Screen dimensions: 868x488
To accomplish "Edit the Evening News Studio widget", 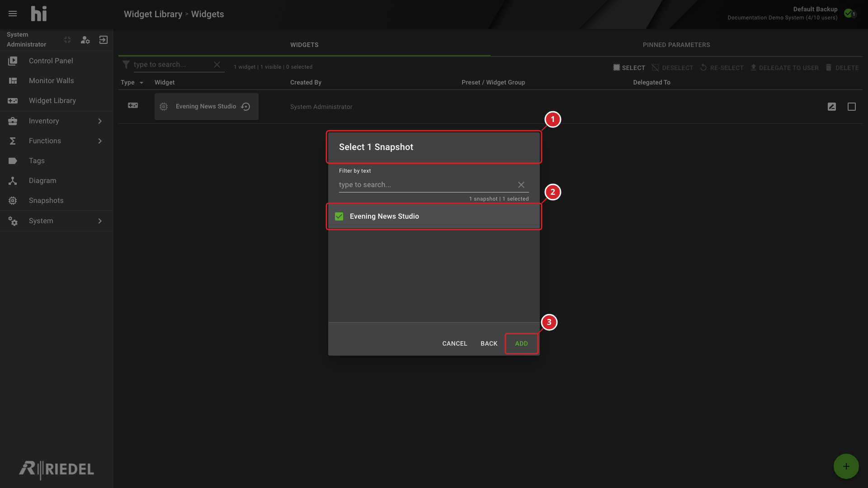I will (x=832, y=107).
